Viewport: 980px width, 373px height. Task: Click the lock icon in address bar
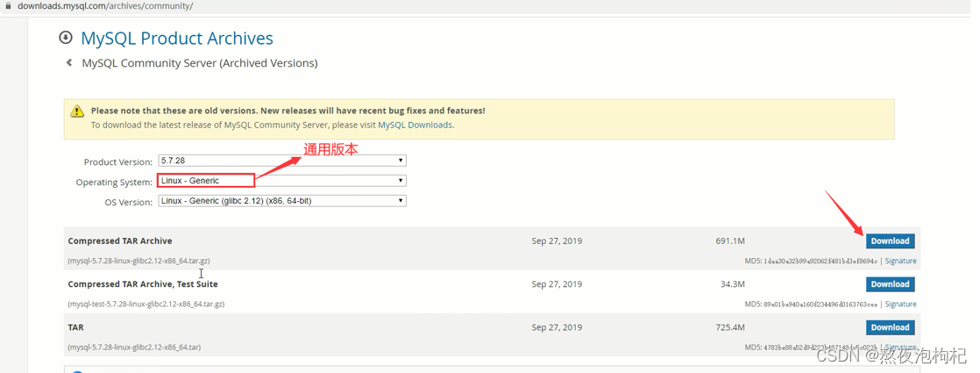[8, 6]
